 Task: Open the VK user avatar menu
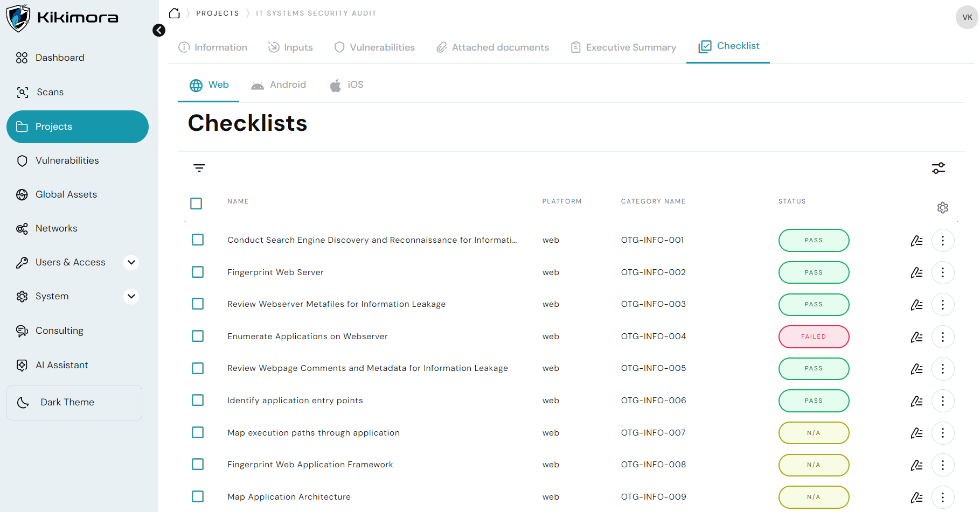[967, 17]
